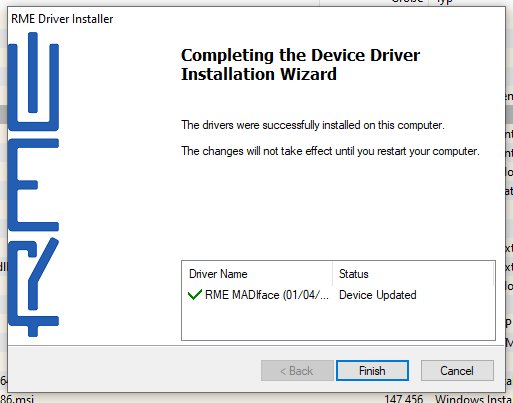Click the Completing the Device Driver heading
The height and width of the screenshot is (403, 513).
300,65
